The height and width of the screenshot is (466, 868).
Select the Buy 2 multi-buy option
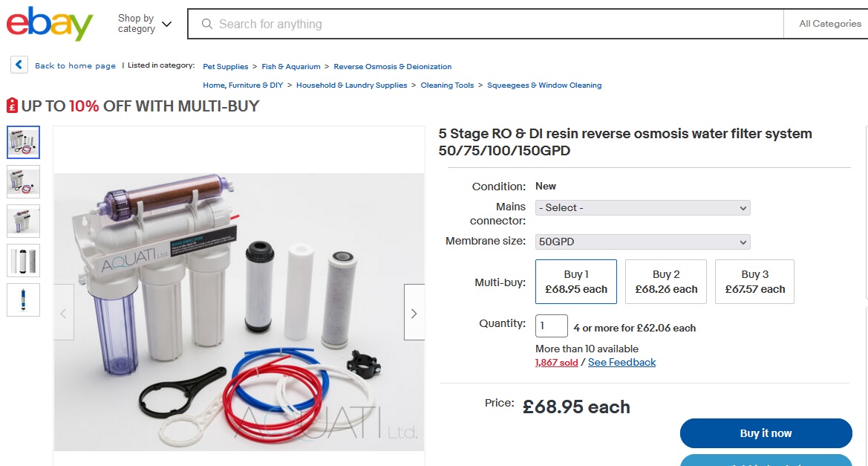point(666,282)
